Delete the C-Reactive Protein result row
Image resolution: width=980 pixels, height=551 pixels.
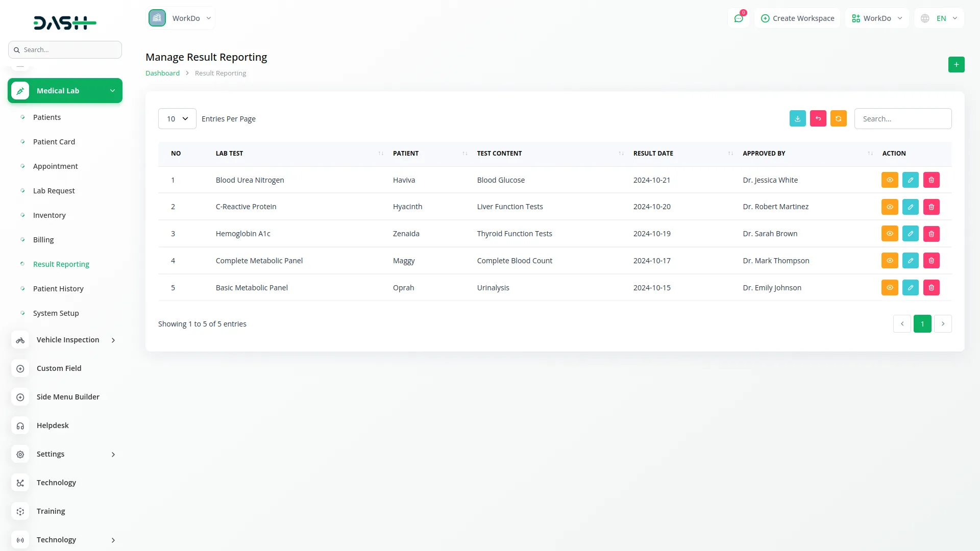[x=931, y=207]
